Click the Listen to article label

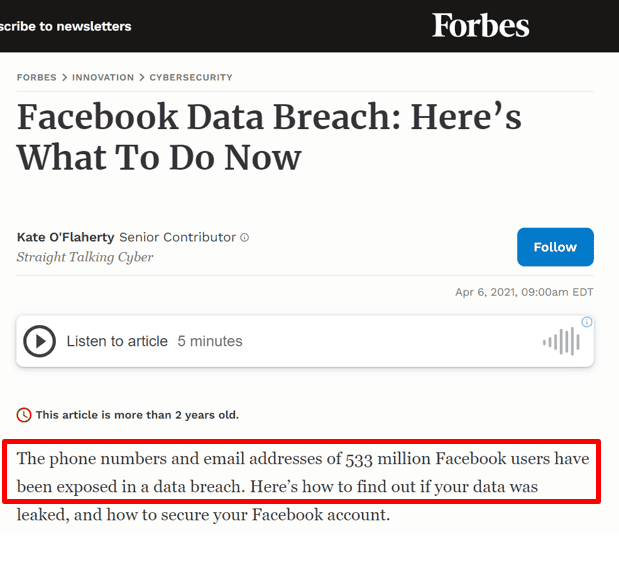pos(117,341)
